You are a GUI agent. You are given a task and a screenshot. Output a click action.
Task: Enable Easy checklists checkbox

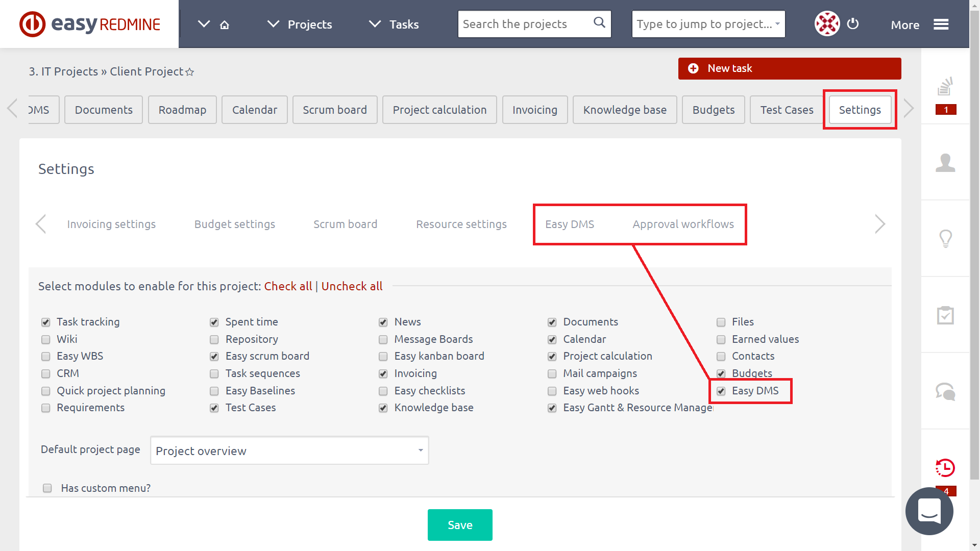click(383, 391)
